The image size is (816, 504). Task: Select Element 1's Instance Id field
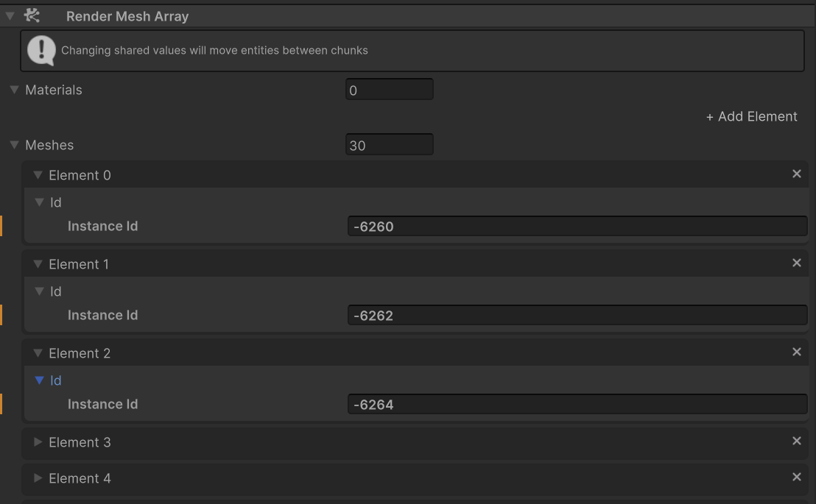coord(577,315)
